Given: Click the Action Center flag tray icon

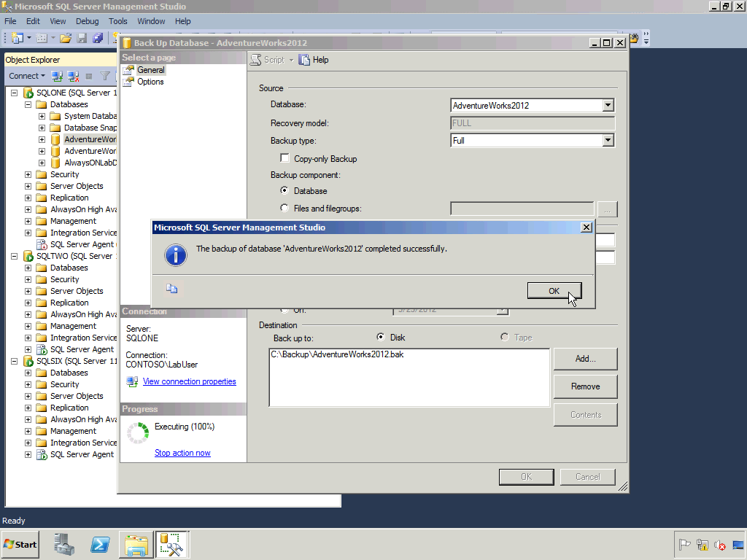Looking at the screenshot, I should (x=684, y=545).
